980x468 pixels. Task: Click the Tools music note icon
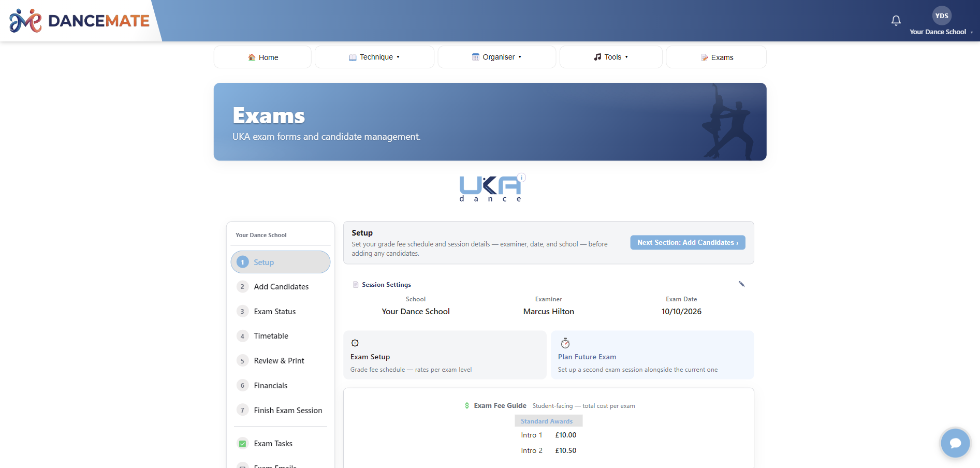597,57
